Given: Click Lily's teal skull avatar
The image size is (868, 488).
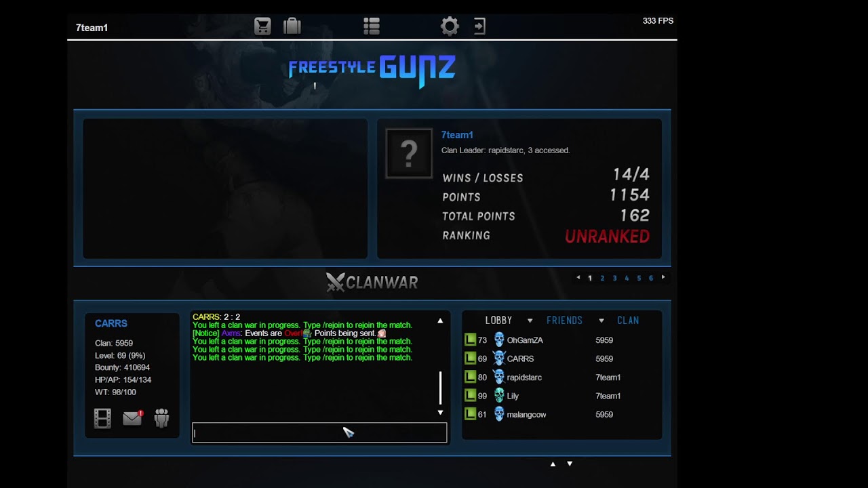Looking at the screenshot, I should pyautogui.click(x=499, y=396).
